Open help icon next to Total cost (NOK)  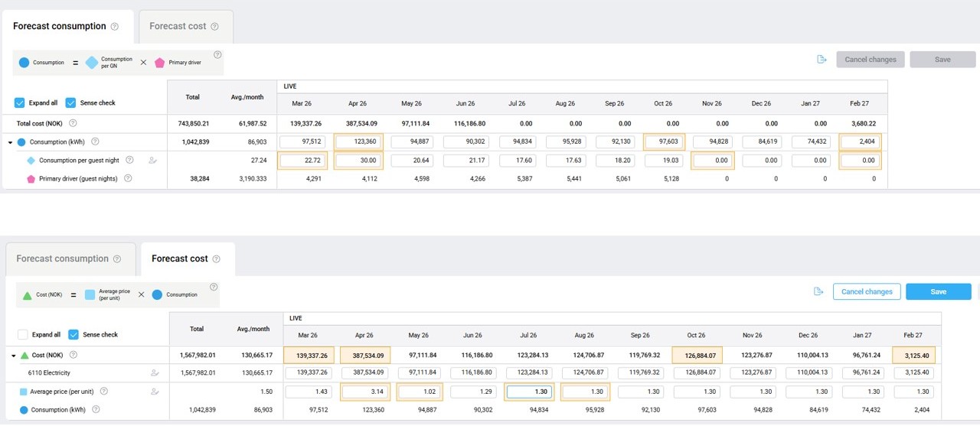pyautogui.click(x=73, y=123)
